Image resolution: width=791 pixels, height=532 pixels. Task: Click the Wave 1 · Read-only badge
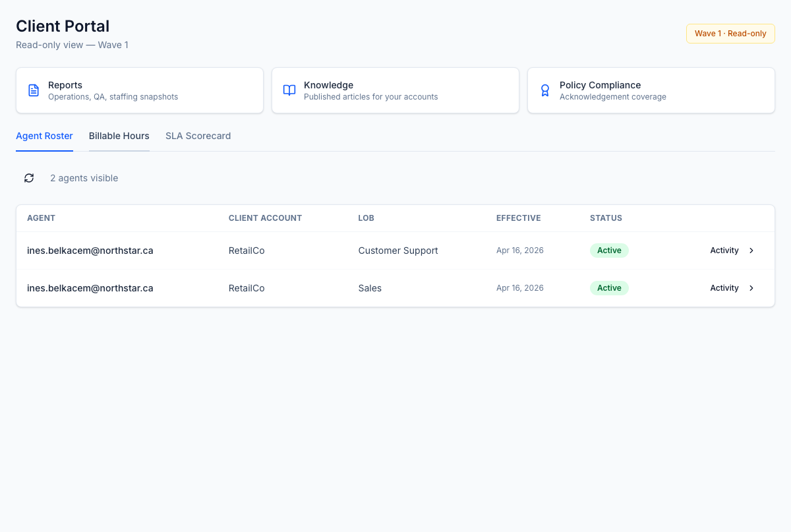pyautogui.click(x=730, y=34)
